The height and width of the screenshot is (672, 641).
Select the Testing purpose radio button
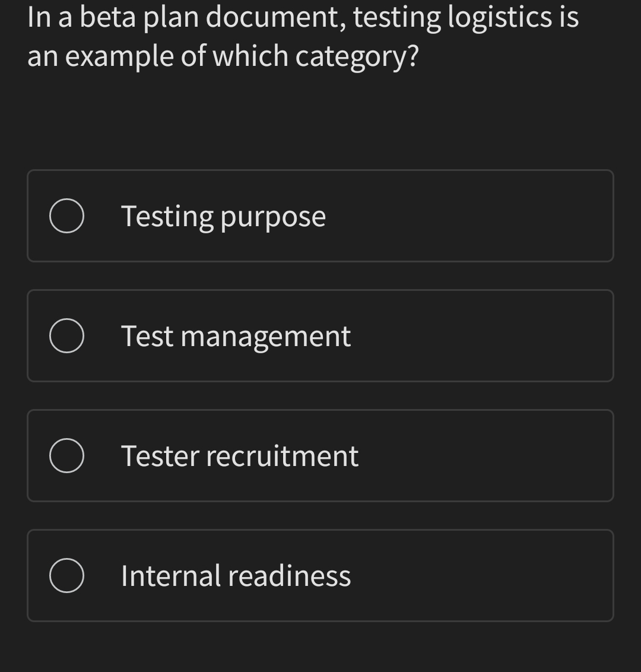pos(66,216)
